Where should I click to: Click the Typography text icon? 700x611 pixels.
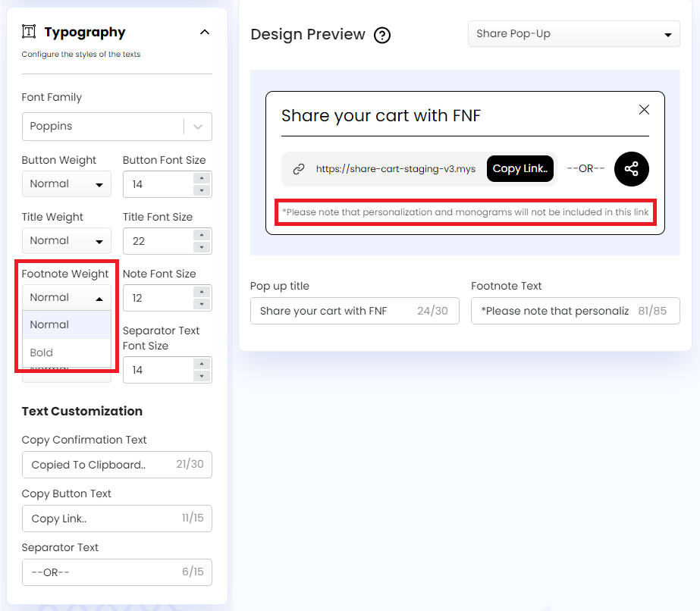(x=29, y=32)
